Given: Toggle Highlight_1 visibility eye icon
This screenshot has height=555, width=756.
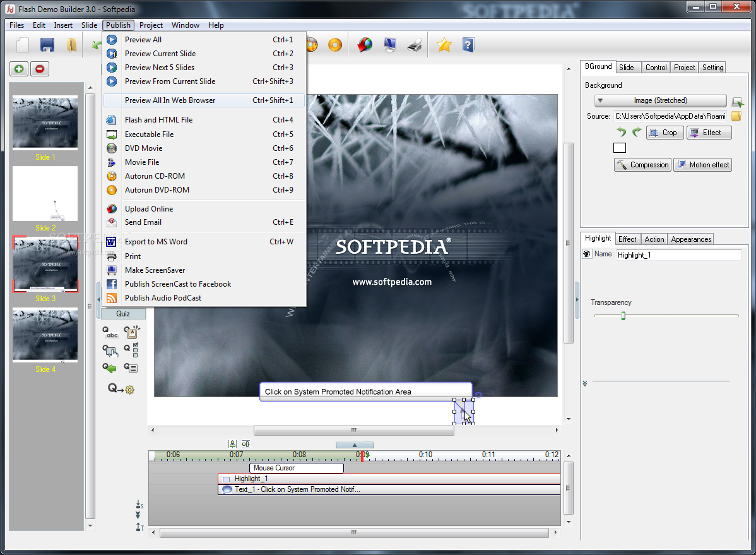Looking at the screenshot, I should pyautogui.click(x=587, y=254).
